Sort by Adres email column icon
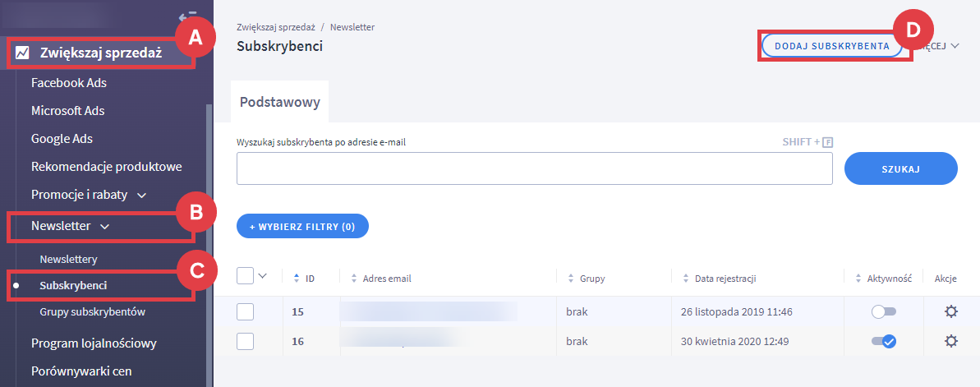Viewport: 980px width, 387px height. click(354, 279)
